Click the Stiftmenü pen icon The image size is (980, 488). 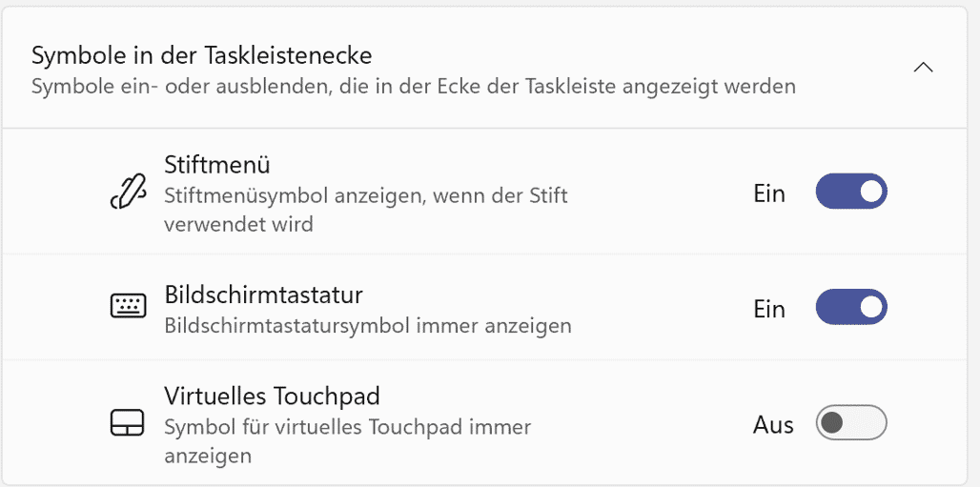tap(128, 193)
